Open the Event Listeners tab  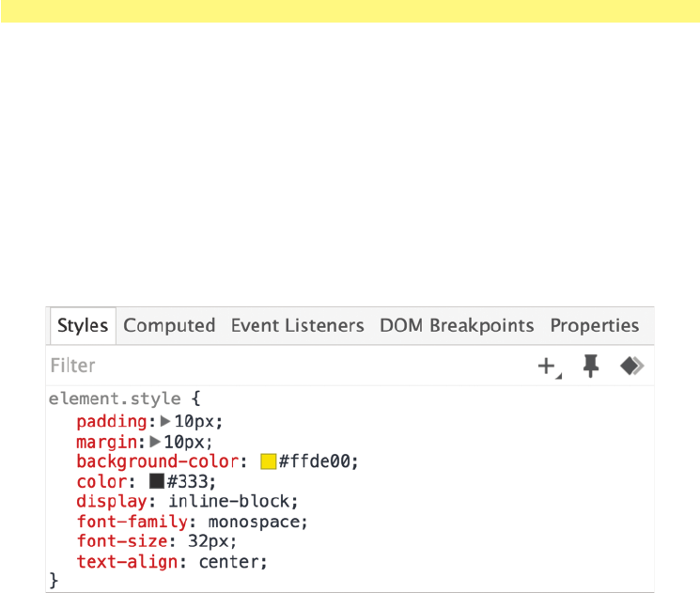pyautogui.click(x=297, y=326)
